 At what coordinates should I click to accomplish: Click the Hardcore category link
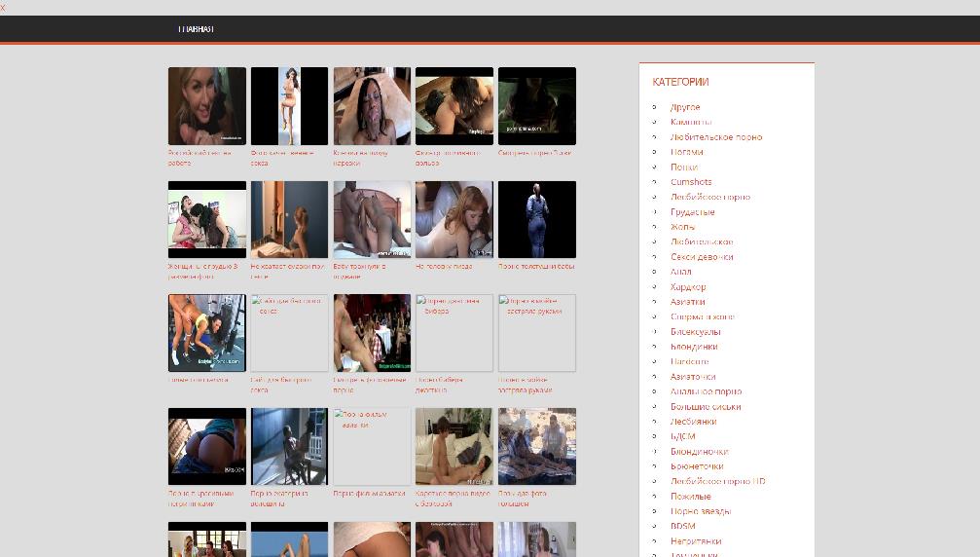tap(690, 361)
